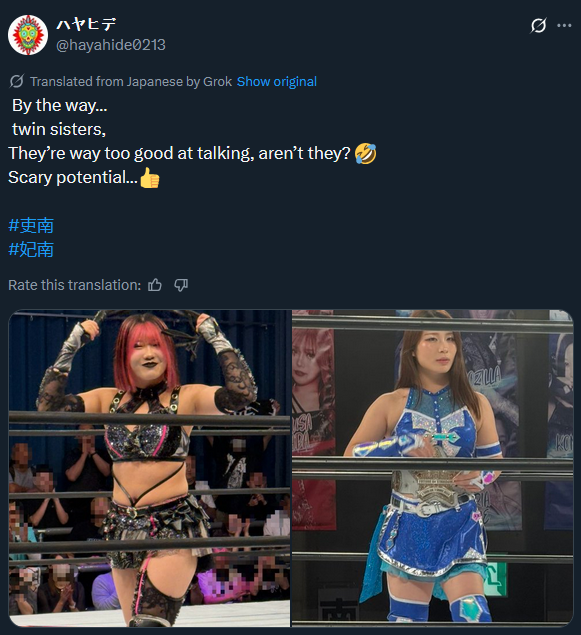581x635 pixels.
Task: Open photo of wrestler in blue costume
Action: (x=432, y=468)
